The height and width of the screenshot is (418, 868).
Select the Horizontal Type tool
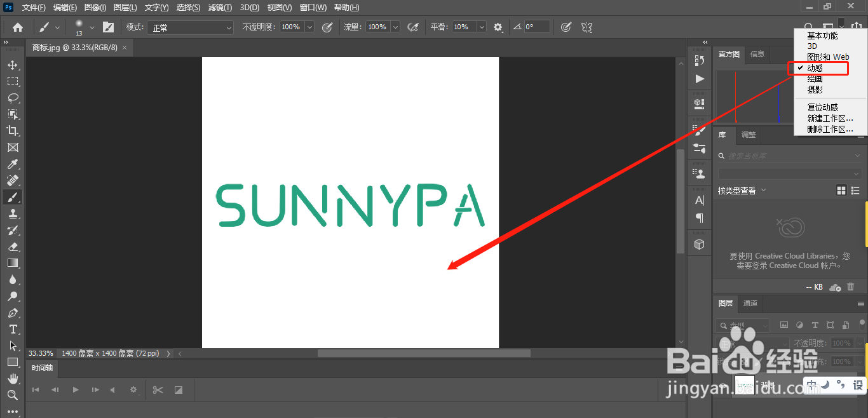[x=13, y=329]
